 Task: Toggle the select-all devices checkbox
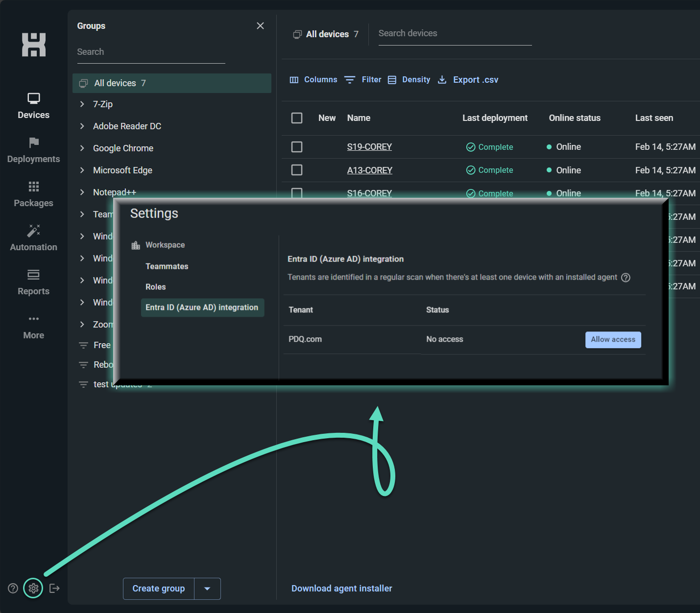[x=297, y=118]
